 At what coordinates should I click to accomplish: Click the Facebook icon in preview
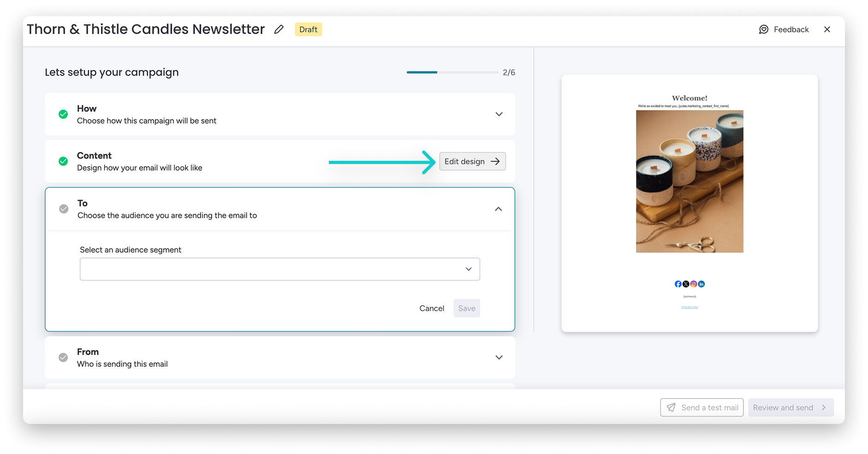(678, 284)
